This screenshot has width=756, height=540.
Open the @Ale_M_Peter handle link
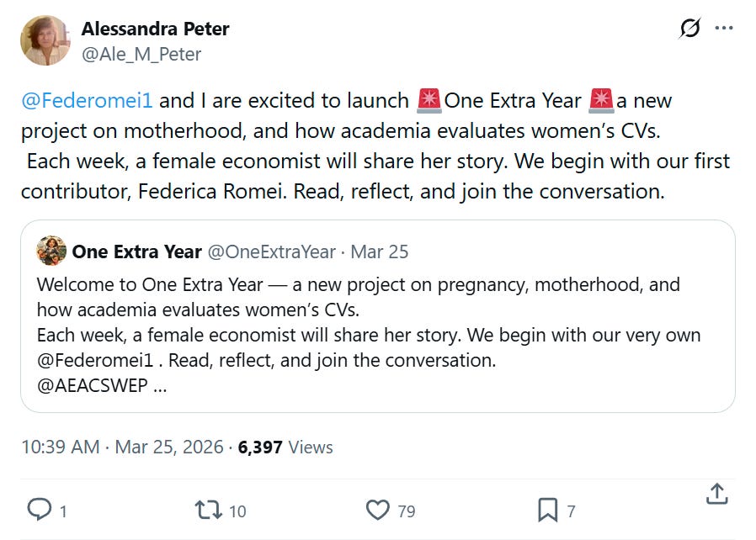pos(141,54)
